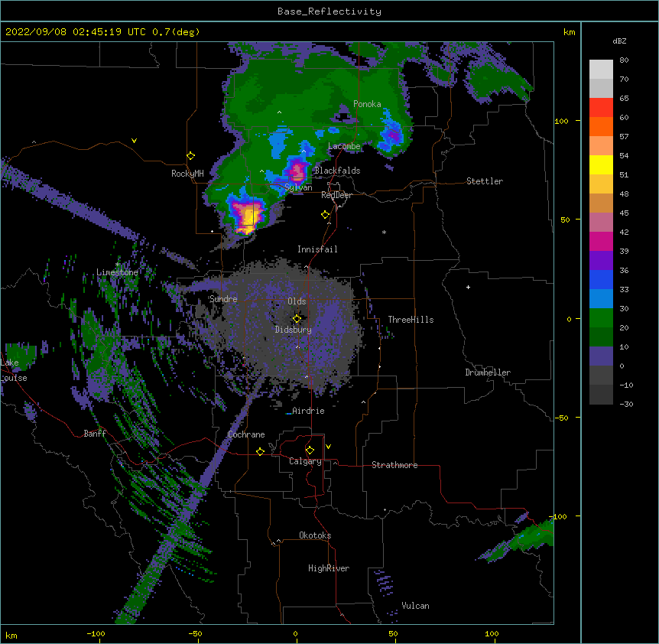Image resolution: width=659 pixels, height=644 pixels.
Task: Click the yellow diamond marker above Calgary label
Action: tap(310, 450)
